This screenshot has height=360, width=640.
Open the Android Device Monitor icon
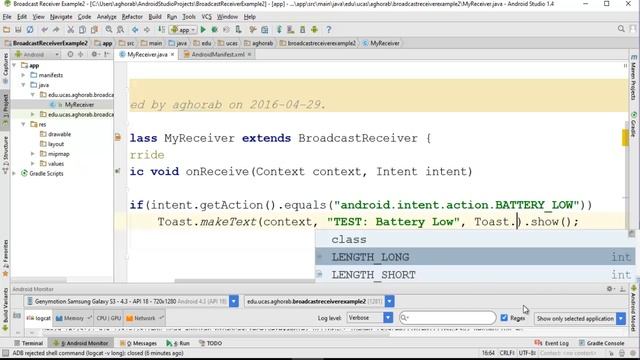tap(314, 29)
